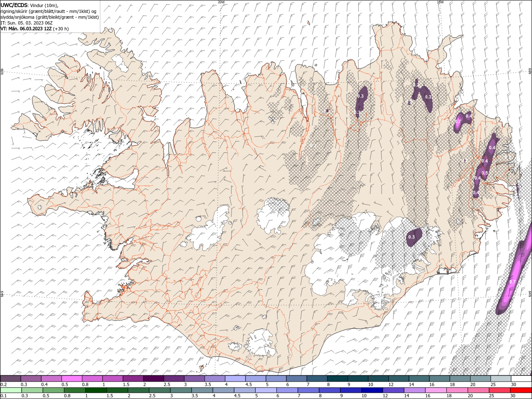The width and height of the screenshot is (532, 399).
Task: Click the 15W longitude label at top
Action: click(440, 2)
